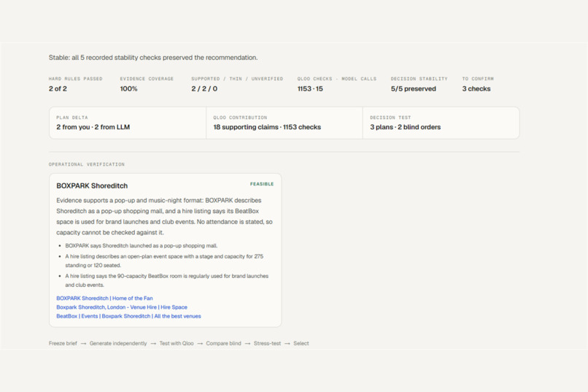Screen dimensions: 588x392
Task: Select the '2 of 2' hard rules value
Action: click(x=58, y=89)
